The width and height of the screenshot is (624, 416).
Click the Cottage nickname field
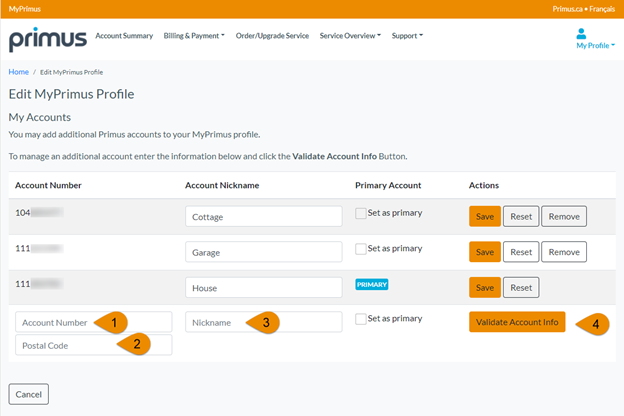(x=263, y=216)
